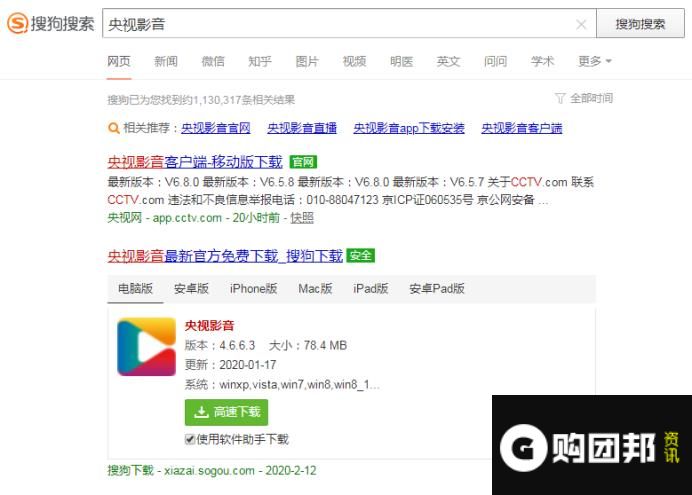Open the 微信 tab
Image resolution: width=692 pixels, height=495 pixels.
tap(213, 61)
